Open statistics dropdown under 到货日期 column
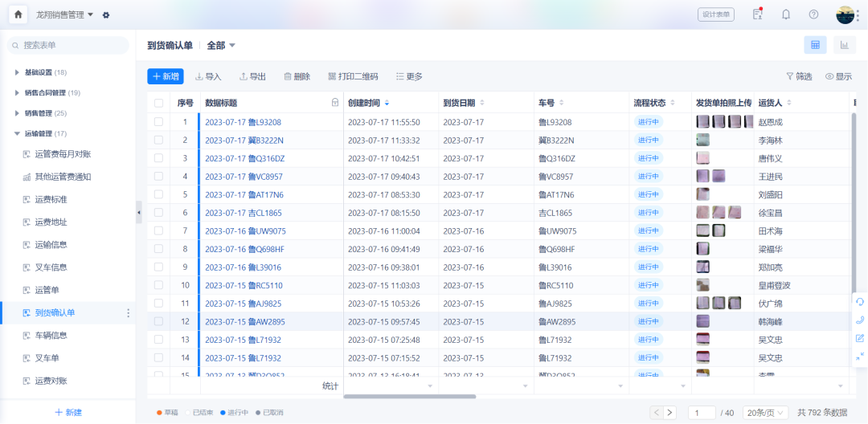This screenshot has width=868, height=424. (526, 386)
